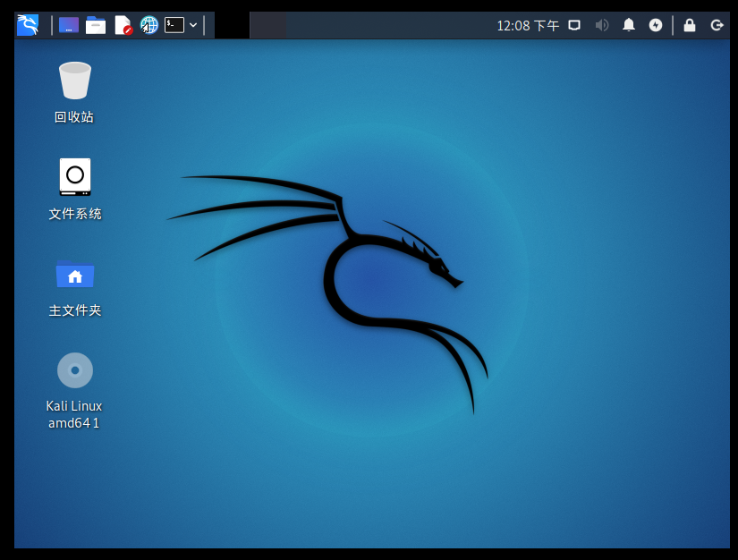Select the 回收站 trash desktop icon
Image resolution: width=738 pixels, height=560 pixels.
pyautogui.click(x=75, y=81)
